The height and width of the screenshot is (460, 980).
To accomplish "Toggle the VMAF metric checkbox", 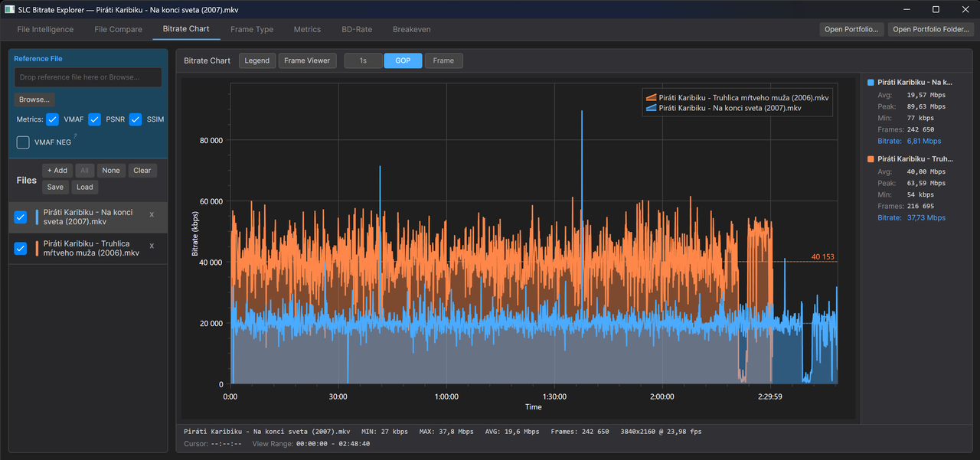I will (53, 119).
